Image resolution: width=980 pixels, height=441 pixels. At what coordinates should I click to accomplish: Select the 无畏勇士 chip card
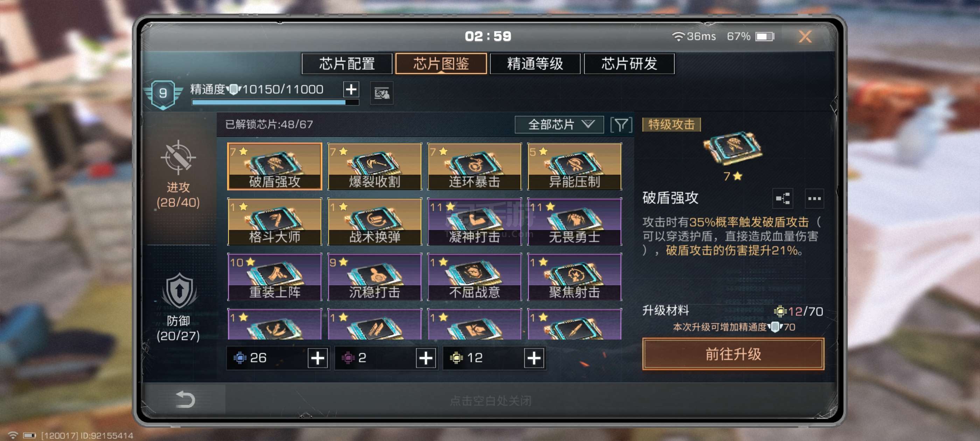pos(574,222)
